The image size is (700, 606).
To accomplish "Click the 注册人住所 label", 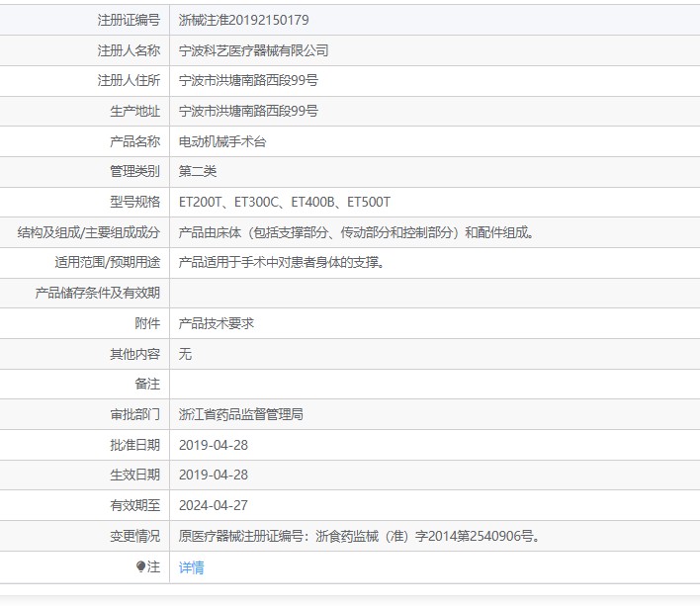I will pyautogui.click(x=129, y=81).
